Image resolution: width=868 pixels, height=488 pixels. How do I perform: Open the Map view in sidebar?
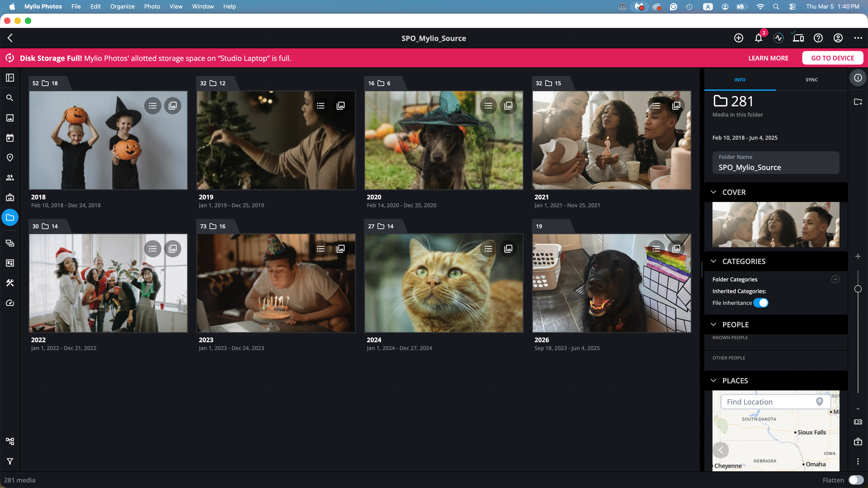click(10, 158)
